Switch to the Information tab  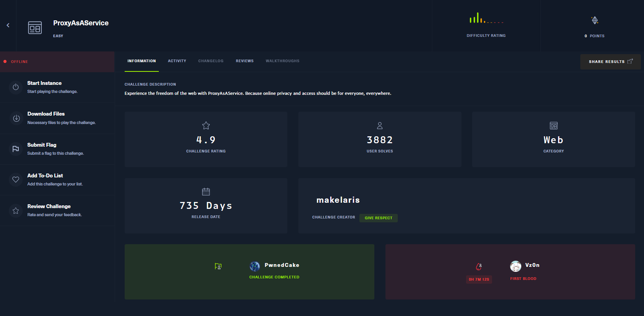pyautogui.click(x=142, y=61)
